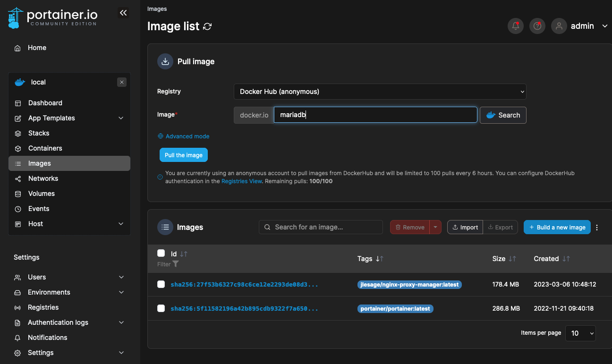Close the local environment with X
The width and height of the screenshot is (612, 364).
pyautogui.click(x=122, y=82)
